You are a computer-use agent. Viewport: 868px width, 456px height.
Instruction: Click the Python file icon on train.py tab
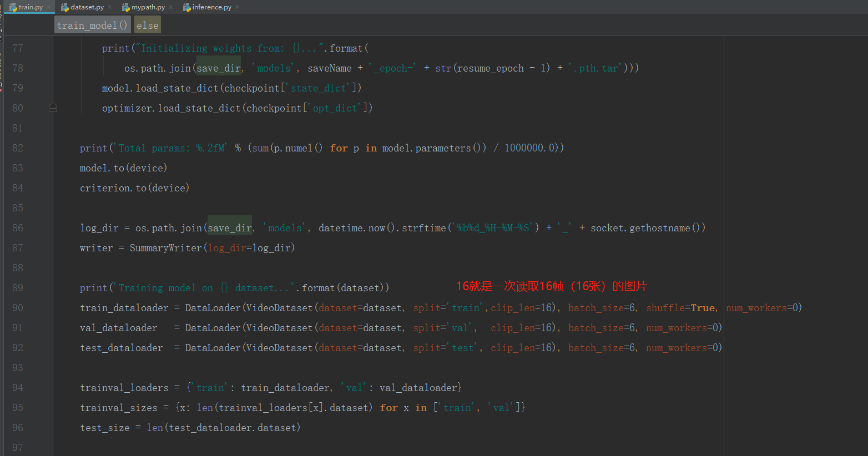(x=13, y=7)
